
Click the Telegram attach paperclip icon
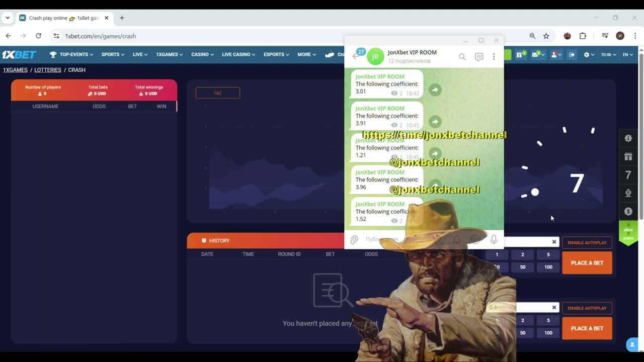point(354,240)
